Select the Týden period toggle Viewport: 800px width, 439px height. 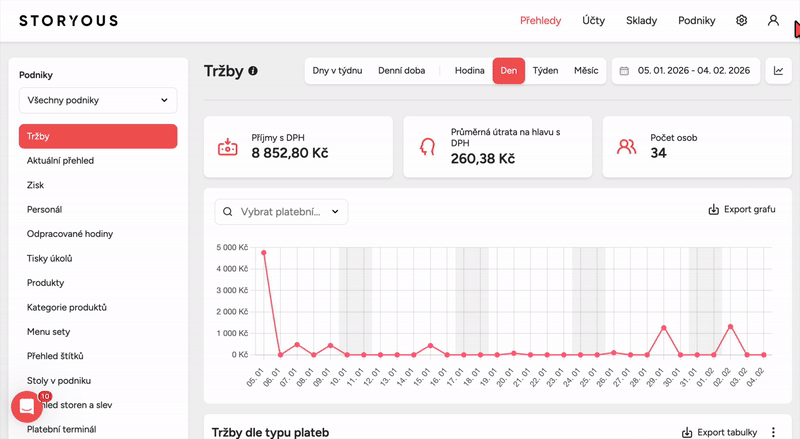[545, 71]
